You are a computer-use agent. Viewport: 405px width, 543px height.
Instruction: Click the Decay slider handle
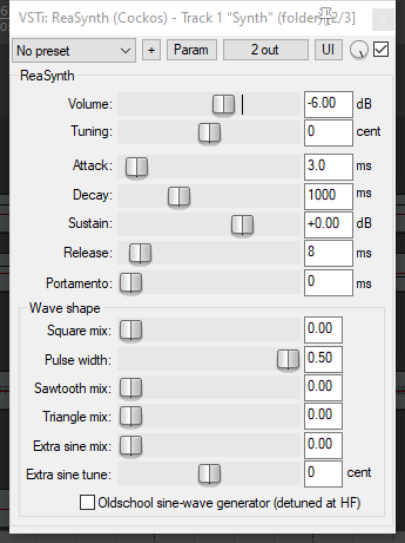pos(179,196)
